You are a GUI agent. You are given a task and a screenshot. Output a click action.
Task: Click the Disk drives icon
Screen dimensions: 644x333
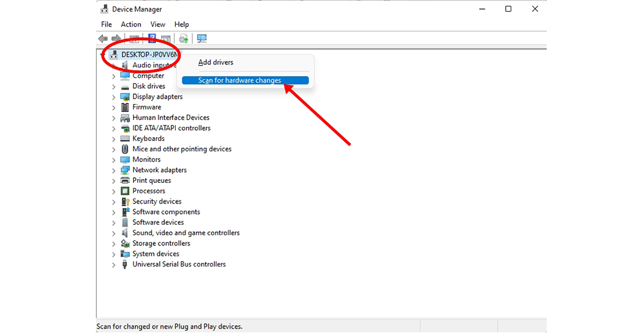click(125, 87)
